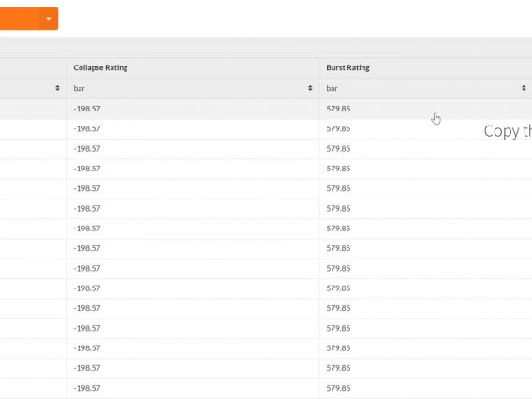Select the Collapse Rating column header

100,67
